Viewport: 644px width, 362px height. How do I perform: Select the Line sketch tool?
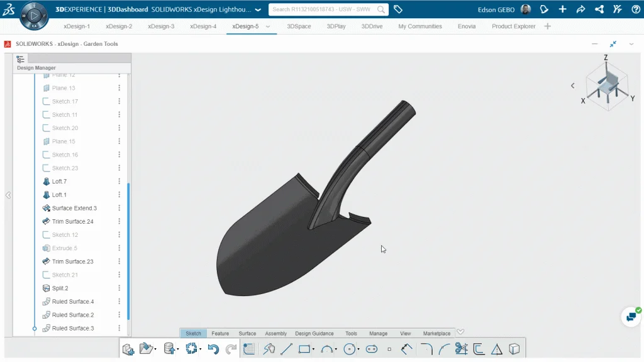(286, 349)
